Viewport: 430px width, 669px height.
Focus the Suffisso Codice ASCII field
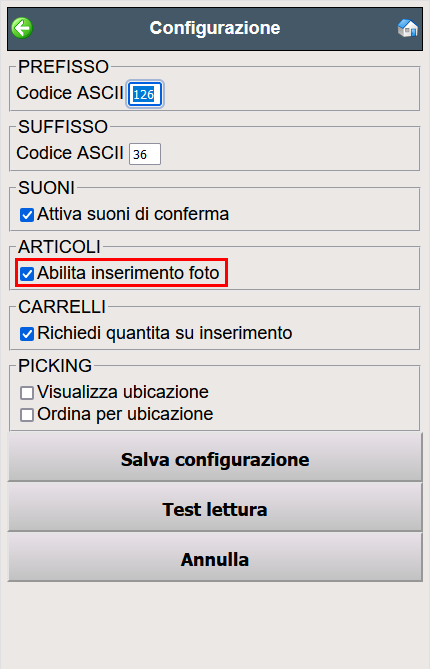tap(145, 154)
